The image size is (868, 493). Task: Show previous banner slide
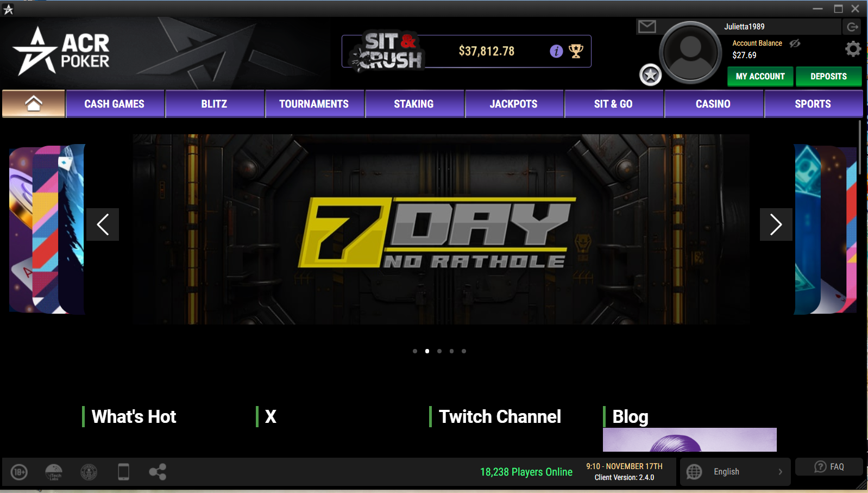pos(103,224)
